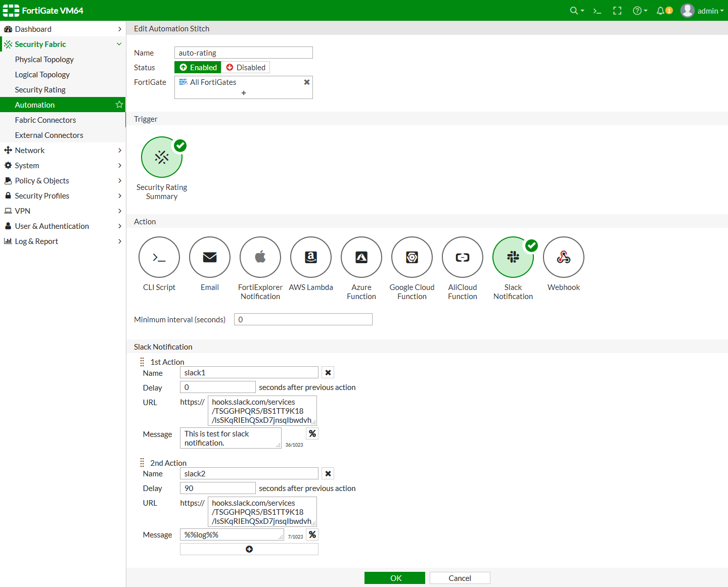
Task: Add a FortiGate with the plus sign
Action: click(244, 93)
